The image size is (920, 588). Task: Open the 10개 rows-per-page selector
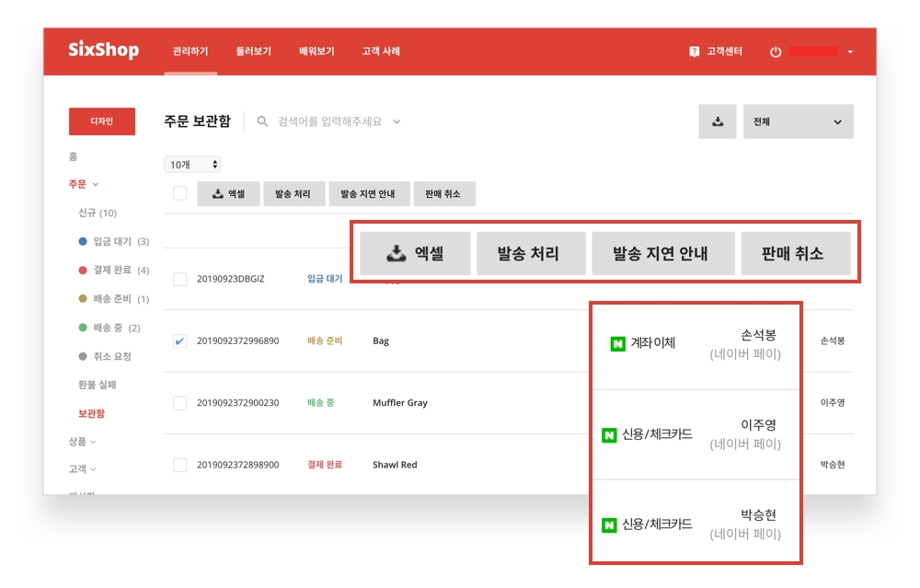192,165
